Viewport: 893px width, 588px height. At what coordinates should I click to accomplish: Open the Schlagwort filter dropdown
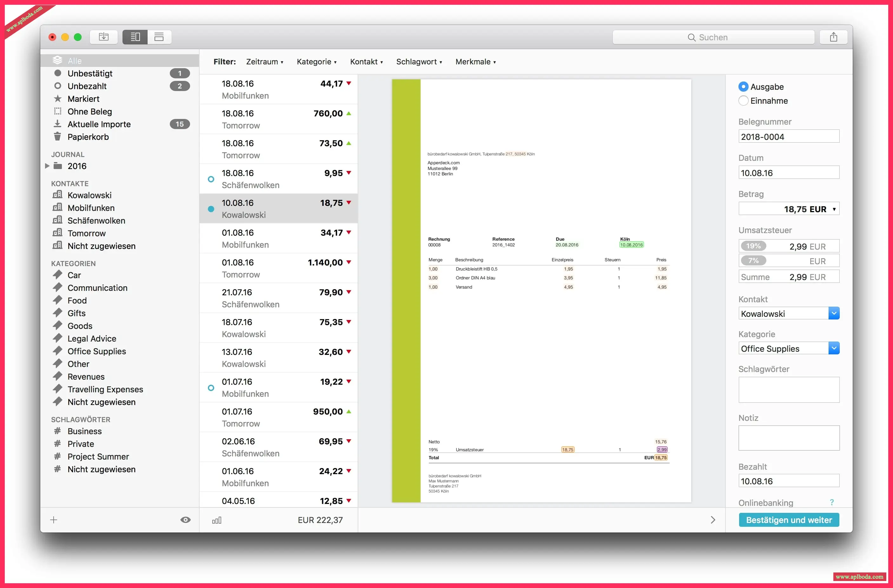pyautogui.click(x=419, y=62)
